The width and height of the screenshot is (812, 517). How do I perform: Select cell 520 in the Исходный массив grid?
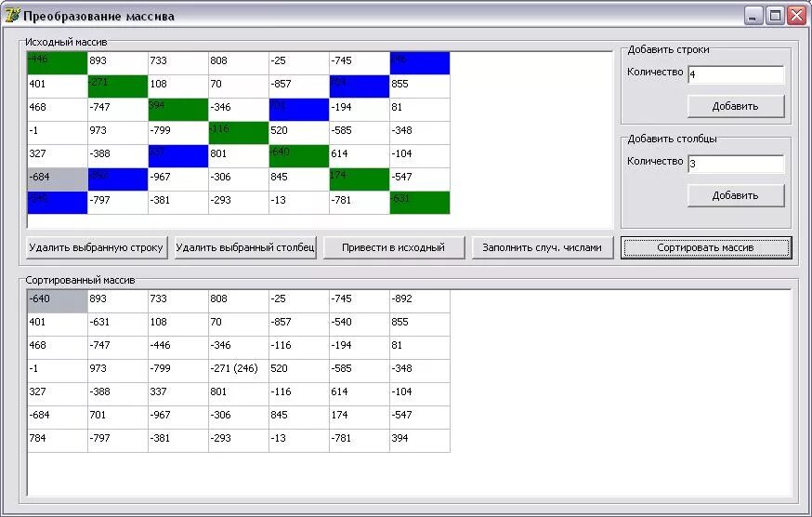299,133
